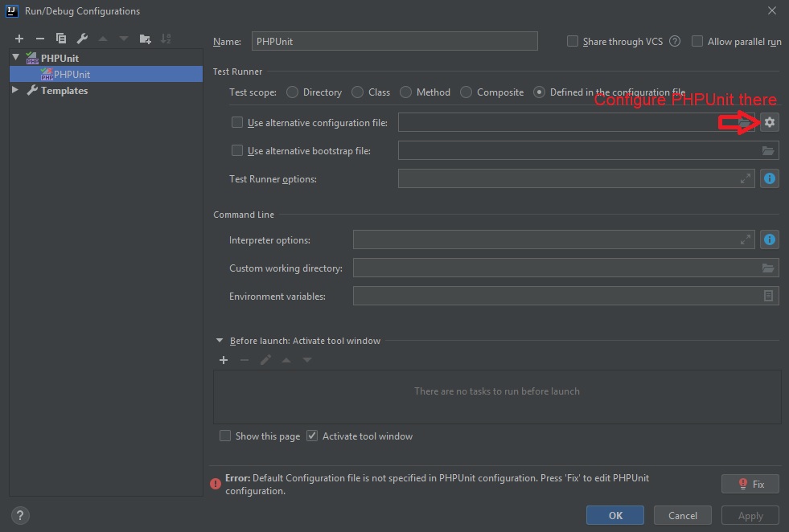Remove the before-launch task
Viewport: 789px width, 532px height.
[245, 360]
